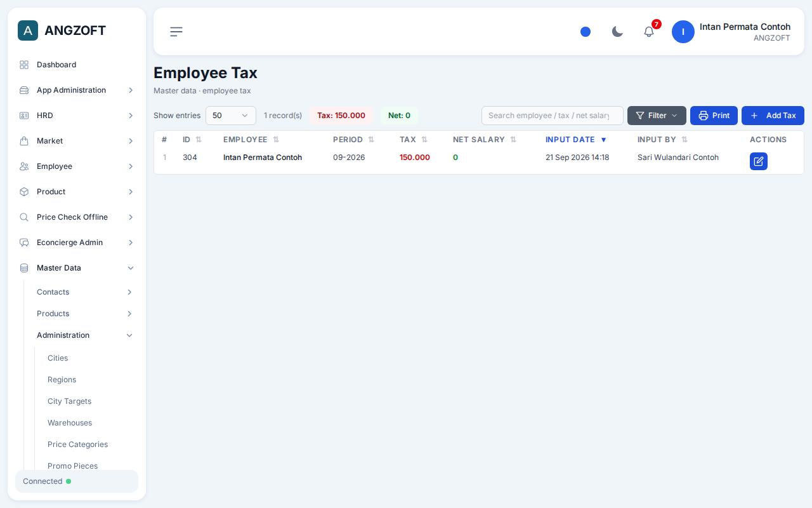Viewport: 812px width, 508px height.
Task: Click Tax: 150.000 summary badge
Action: click(x=341, y=116)
